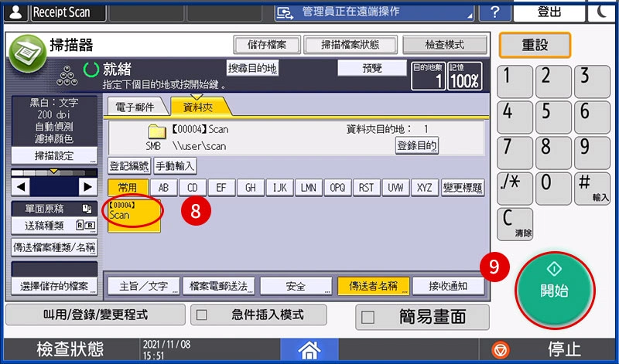Open 檢查狀態 check status
The height and width of the screenshot is (364, 619).
(70, 349)
